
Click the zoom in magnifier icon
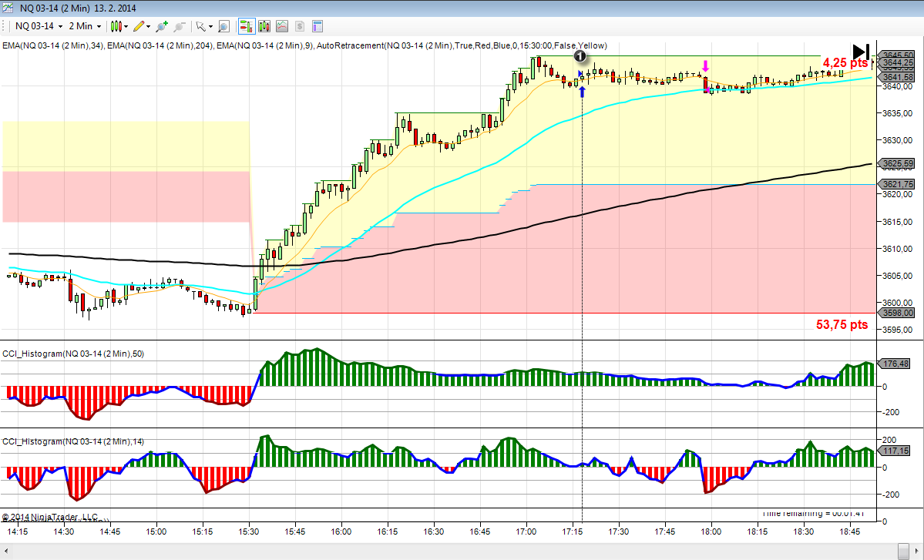161,26
